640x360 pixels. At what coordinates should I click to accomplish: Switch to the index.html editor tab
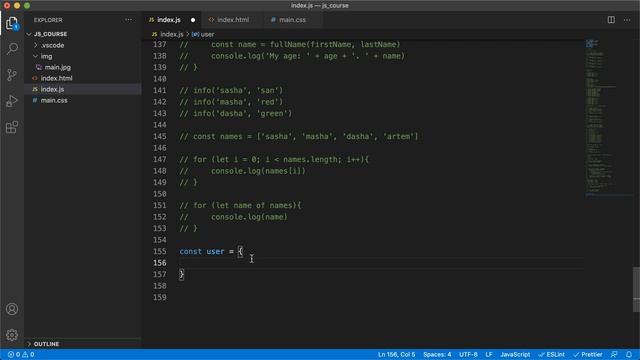coord(233,20)
